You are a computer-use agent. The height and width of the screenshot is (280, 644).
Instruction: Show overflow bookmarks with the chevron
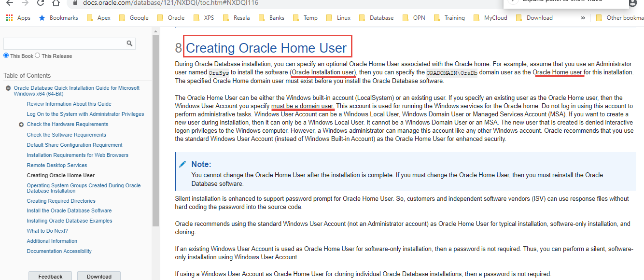point(583,17)
